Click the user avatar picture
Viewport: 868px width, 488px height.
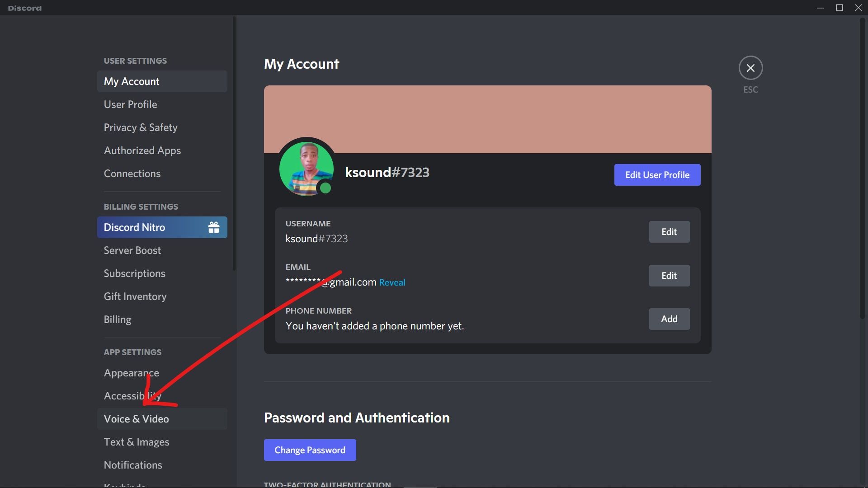[x=306, y=168]
